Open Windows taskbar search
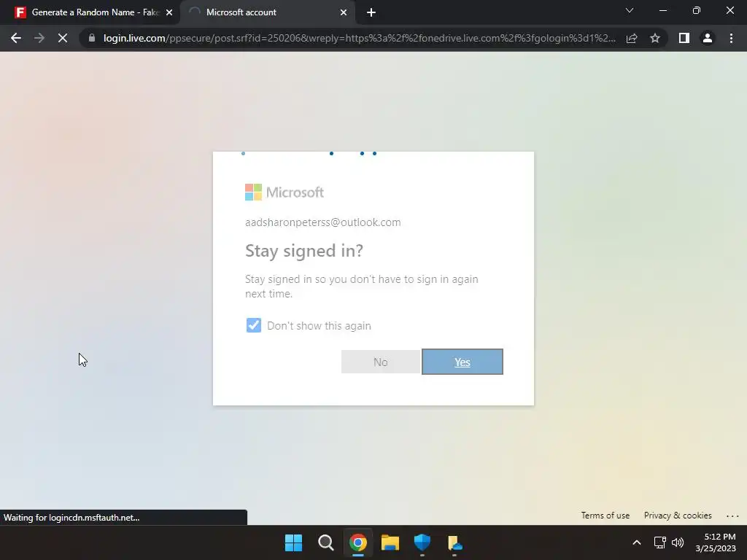747x560 pixels. [x=326, y=542]
